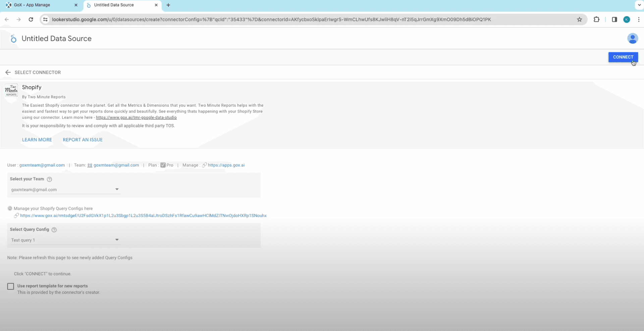Click the LEARN MORE link
This screenshot has height=331, width=644.
(37, 140)
